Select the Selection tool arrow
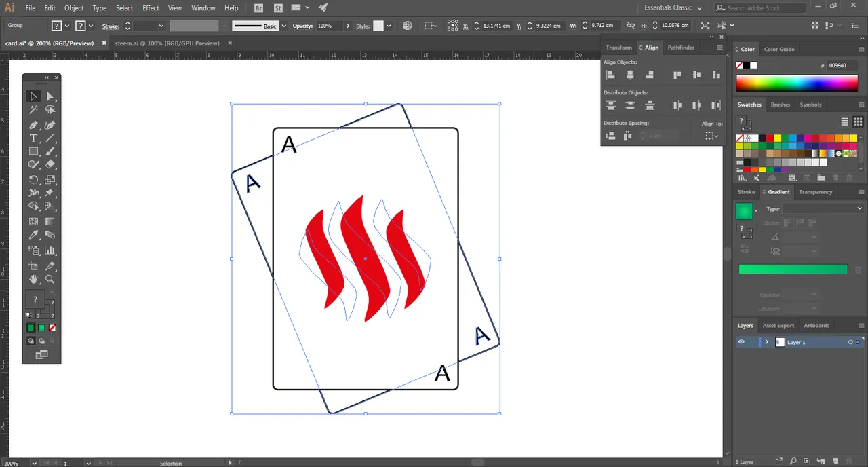 pos(33,96)
